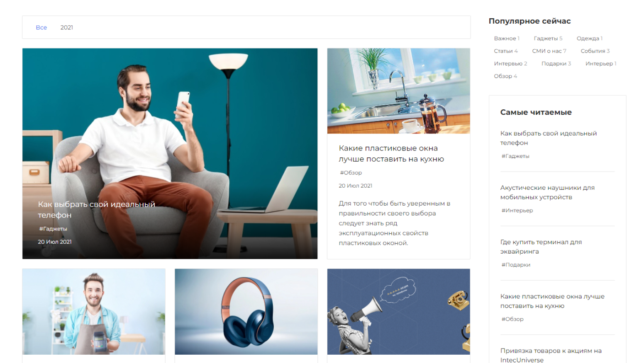Image resolution: width=644 pixels, height=363 pixels.
Task: Open Привязка товаров к акциям article link
Action: click(x=551, y=355)
